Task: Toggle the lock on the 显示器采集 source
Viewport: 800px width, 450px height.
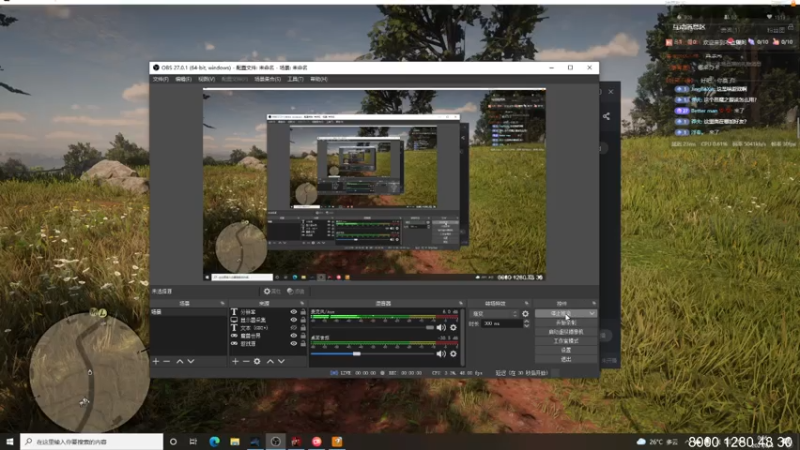Action: (x=303, y=320)
